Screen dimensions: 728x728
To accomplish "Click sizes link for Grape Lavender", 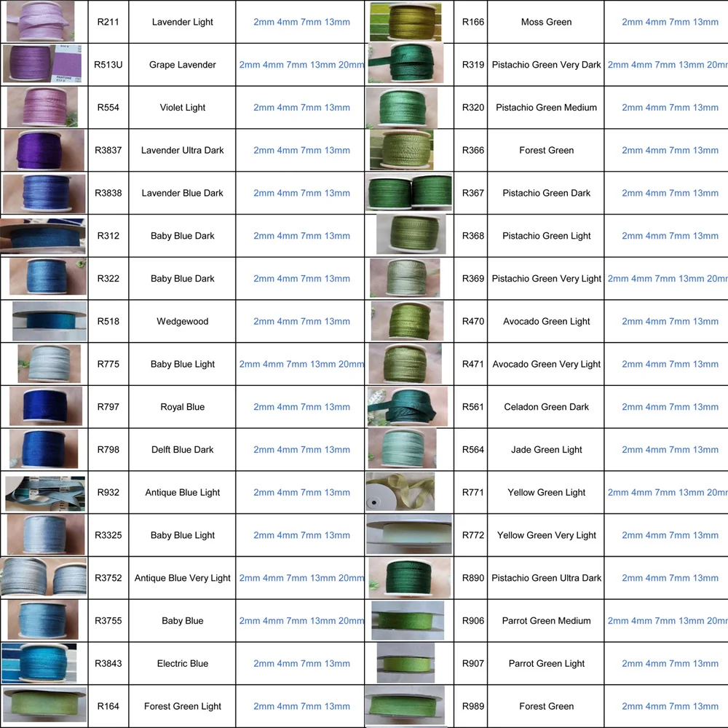I will coord(302,65).
